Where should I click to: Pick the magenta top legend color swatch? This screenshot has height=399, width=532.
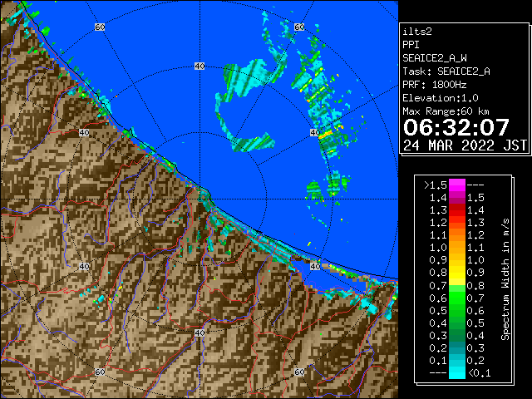[457, 185]
